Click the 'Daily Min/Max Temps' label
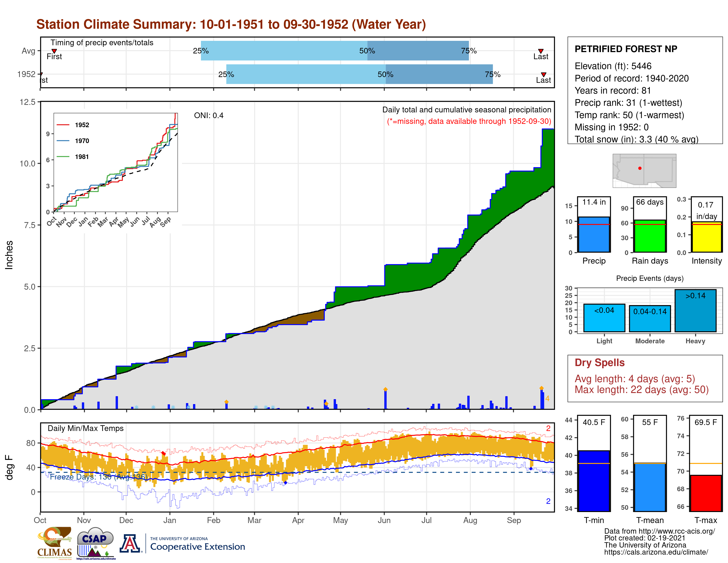 (85, 428)
